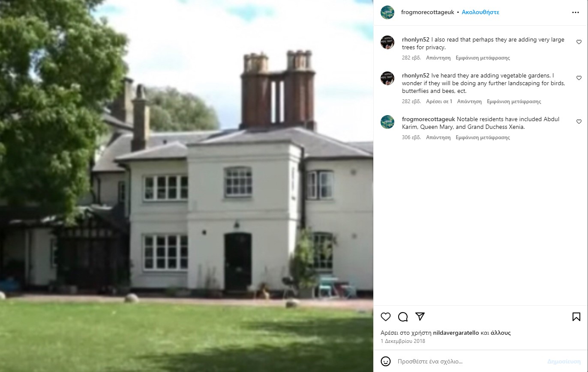Viewport: 588px width, 372px height.
Task: Like rhonlyn52's vegetable gardens comment
Action: click(579, 78)
